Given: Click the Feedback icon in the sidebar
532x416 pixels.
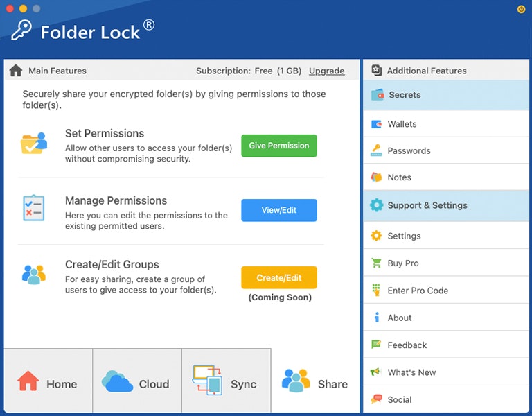Looking at the screenshot, I should (x=376, y=345).
